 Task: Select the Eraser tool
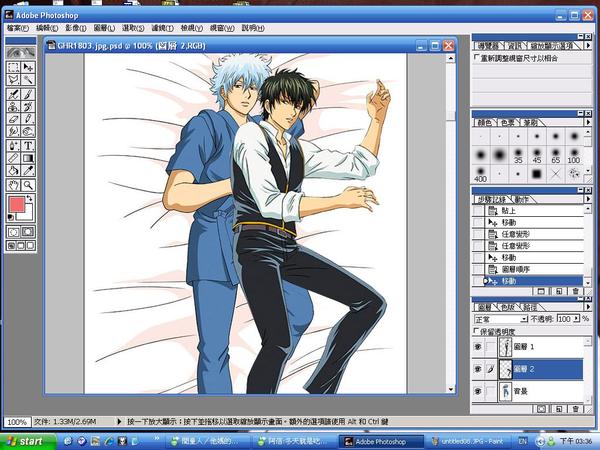pyautogui.click(x=13, y=119)
